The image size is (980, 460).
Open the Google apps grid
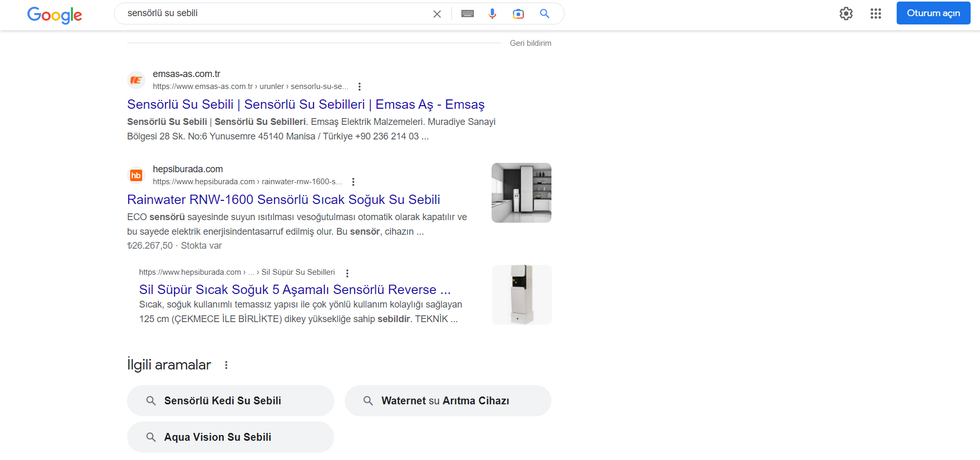(876, 14)
